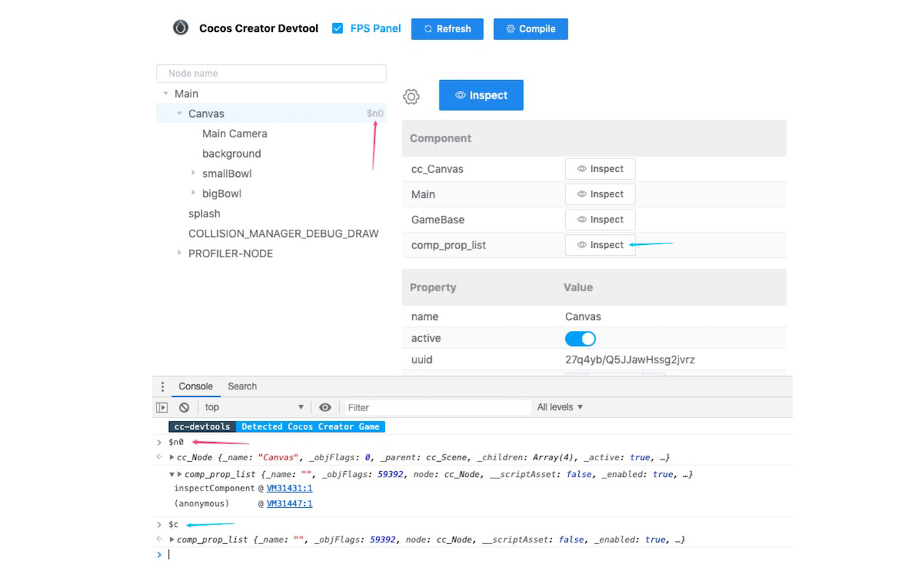Focus the Node name search field
Screen dimensions: 924x578
click(x=271, y=73)
